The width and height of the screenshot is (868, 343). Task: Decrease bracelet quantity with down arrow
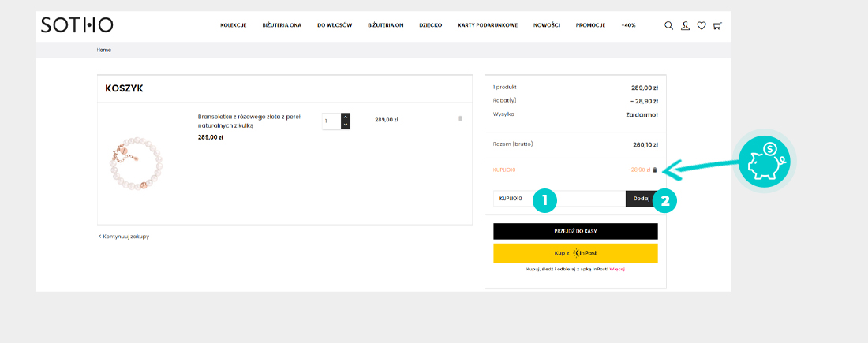(x=345, y=125)
